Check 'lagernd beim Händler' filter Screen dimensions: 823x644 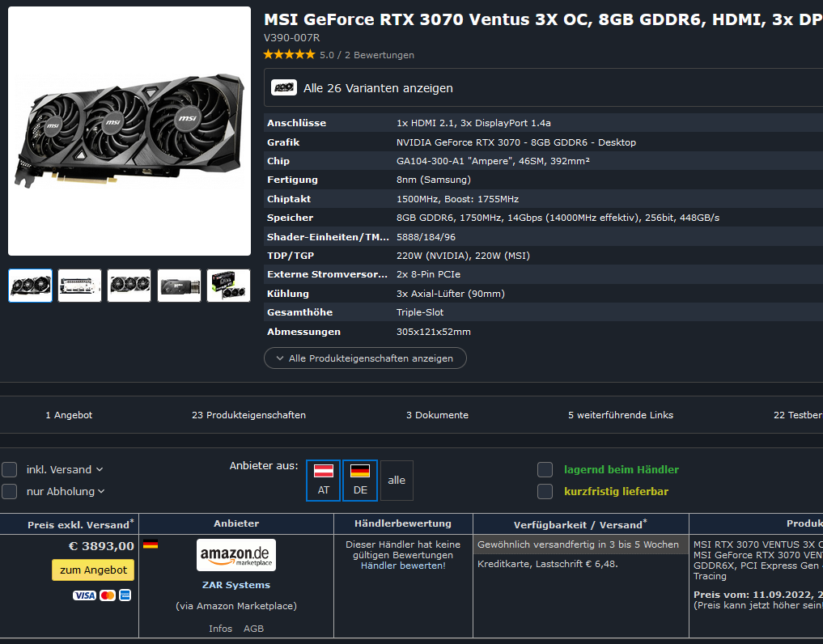click(545, 469)
